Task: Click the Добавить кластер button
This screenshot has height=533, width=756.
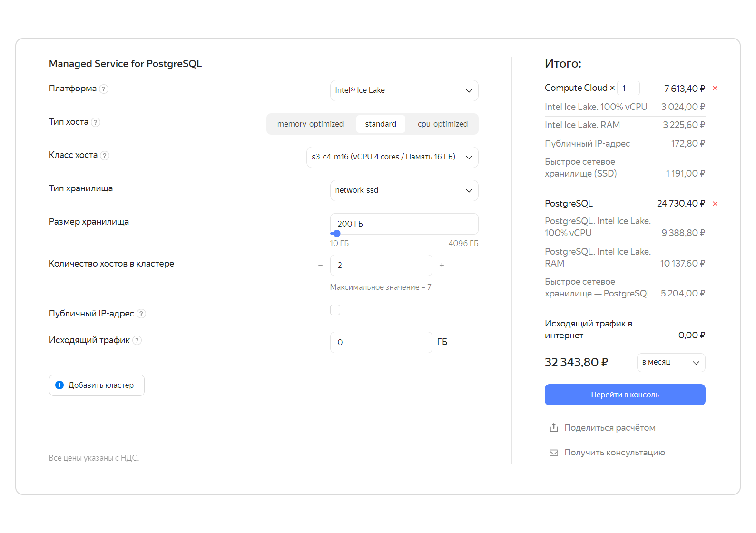Action: 97,385
